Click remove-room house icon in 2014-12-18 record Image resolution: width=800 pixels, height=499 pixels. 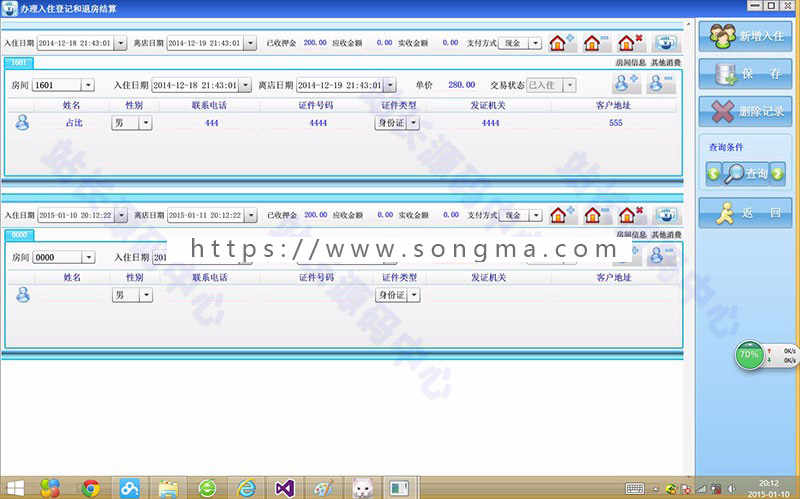coord(596,43)
